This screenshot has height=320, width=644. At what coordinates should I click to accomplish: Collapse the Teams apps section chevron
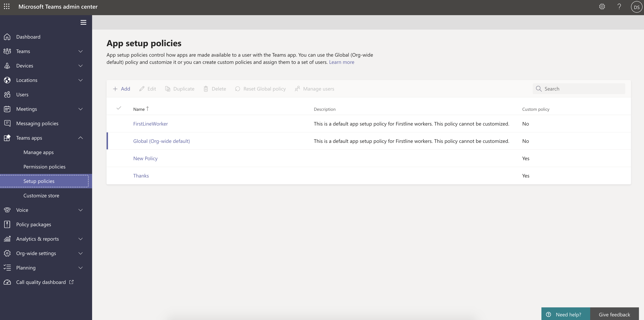(x=81, y=138)
